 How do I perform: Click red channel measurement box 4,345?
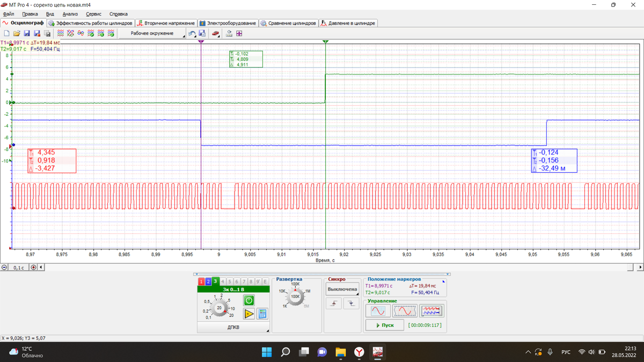click(x=52, y=160)
